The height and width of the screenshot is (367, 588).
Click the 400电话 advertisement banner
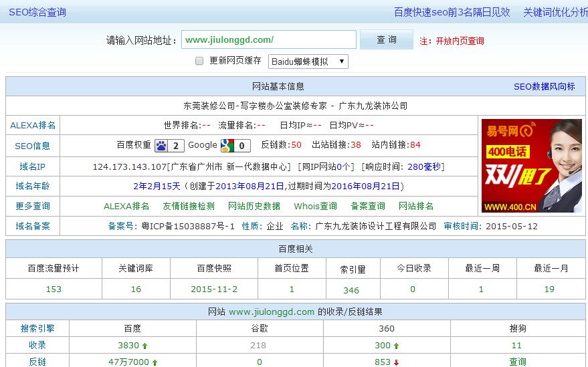[532, 166]
